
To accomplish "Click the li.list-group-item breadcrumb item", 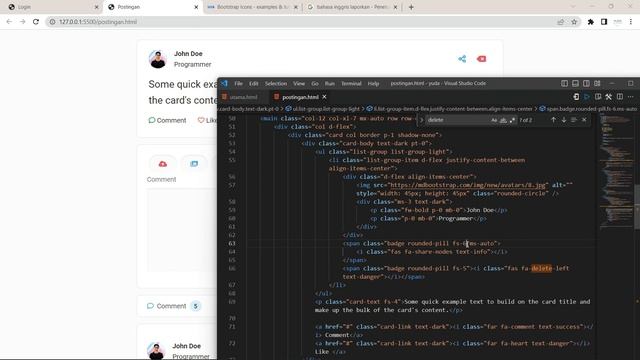I will click(449, 109).
